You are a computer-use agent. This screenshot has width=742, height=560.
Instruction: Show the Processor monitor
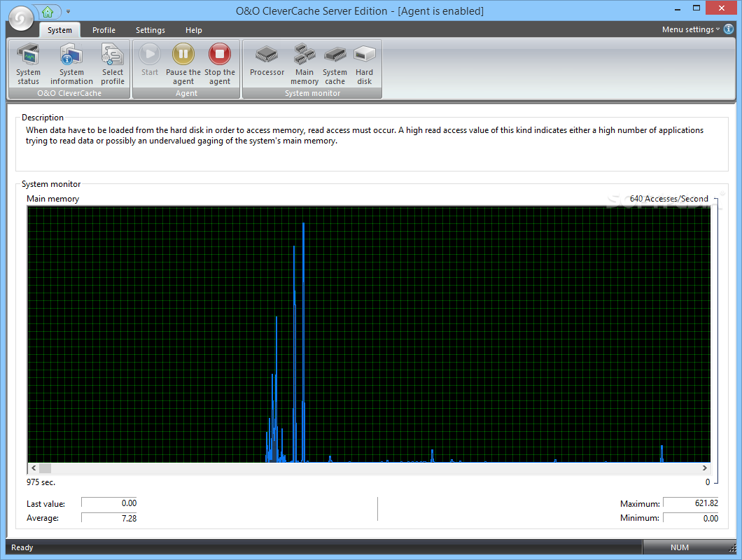(x=267, y=59)
